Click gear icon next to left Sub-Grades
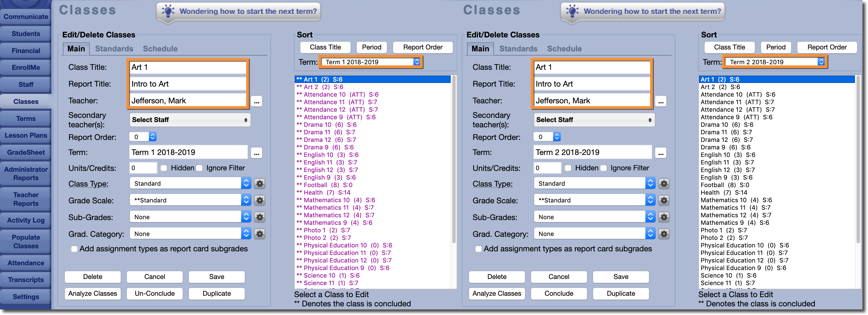 260,217
